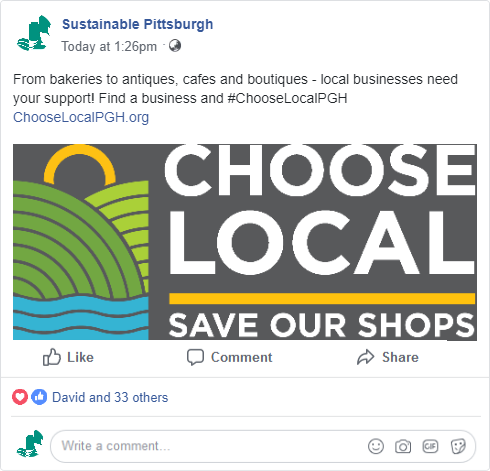Open the ChooseLocalPGH.org link
Screen dimensions: 490x471
[x=81, y=117]
